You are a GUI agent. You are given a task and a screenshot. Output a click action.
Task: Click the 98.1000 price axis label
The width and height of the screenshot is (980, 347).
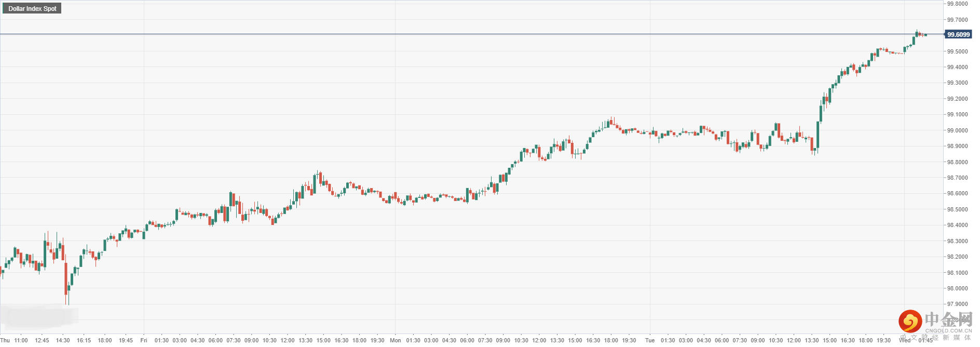957,273
